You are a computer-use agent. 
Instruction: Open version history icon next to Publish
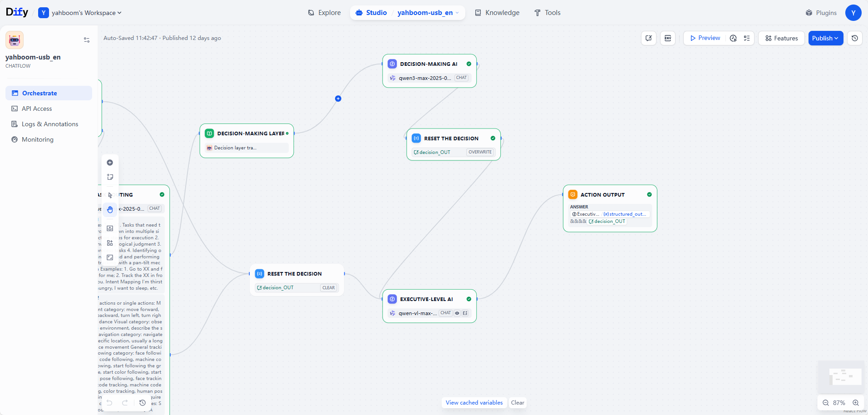point(855,38)
